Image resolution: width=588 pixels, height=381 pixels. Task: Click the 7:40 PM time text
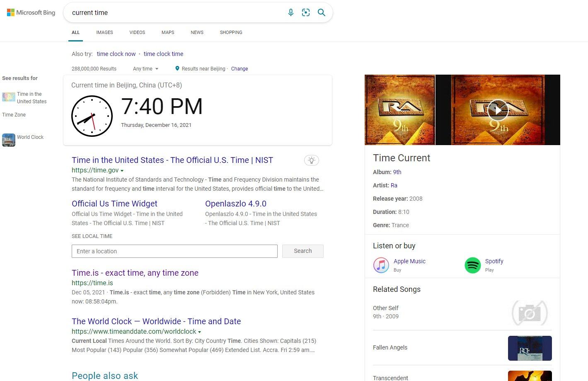pyautogui.click(x=162, y=107)
